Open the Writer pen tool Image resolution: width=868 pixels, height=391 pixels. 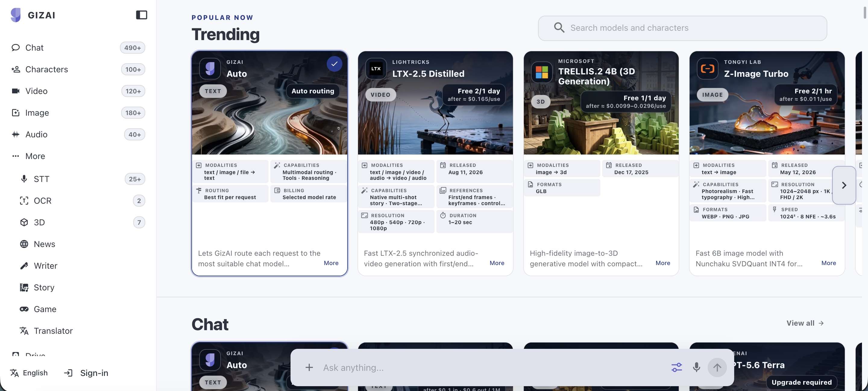(82, 266)
